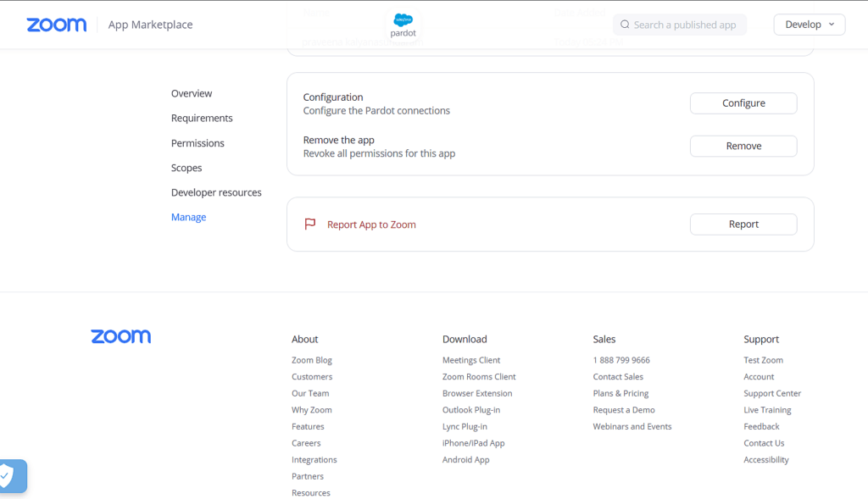
Task: Click the Remove app button
Action: pos(743,146)
